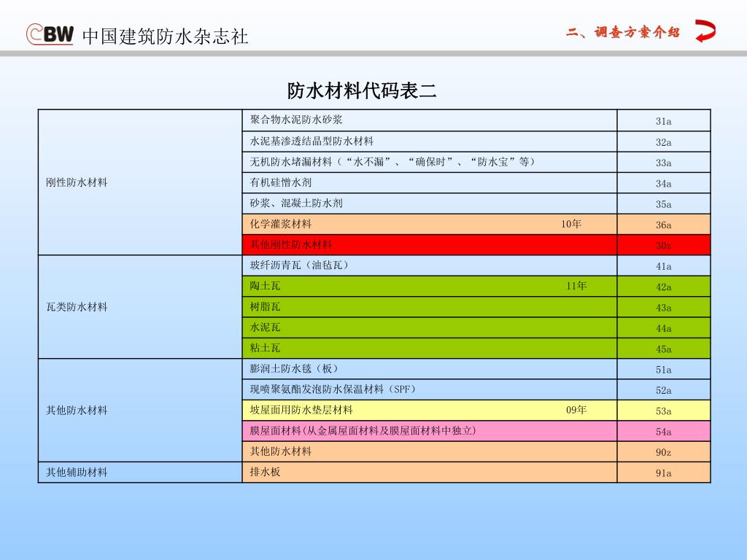Click code cell 42a

point(664,286)
